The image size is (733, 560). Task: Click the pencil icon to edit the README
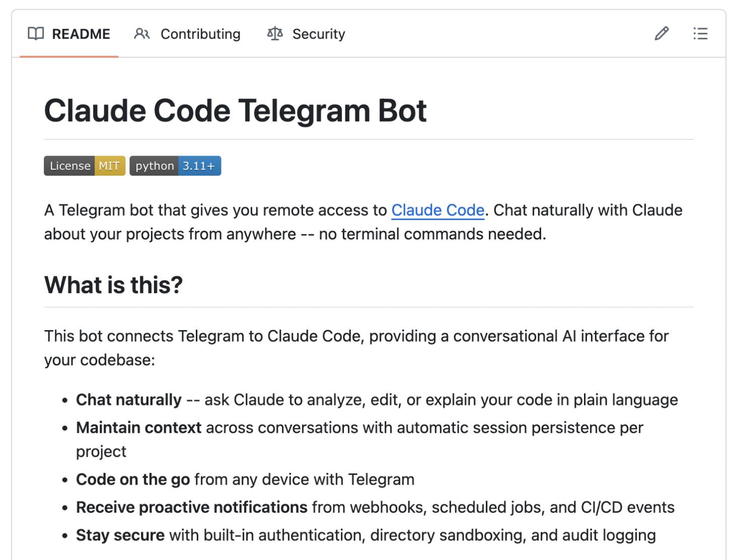pyautogui.click(x=661, y=34)
